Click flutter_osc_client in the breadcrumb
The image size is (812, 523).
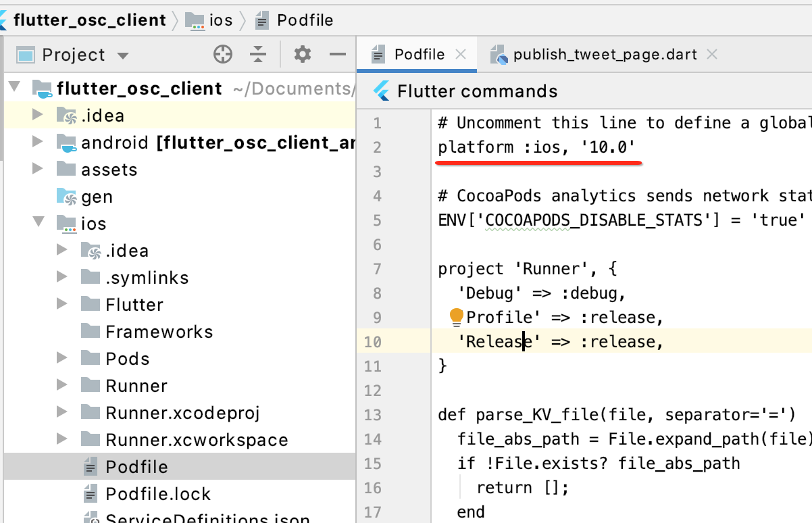90,20
